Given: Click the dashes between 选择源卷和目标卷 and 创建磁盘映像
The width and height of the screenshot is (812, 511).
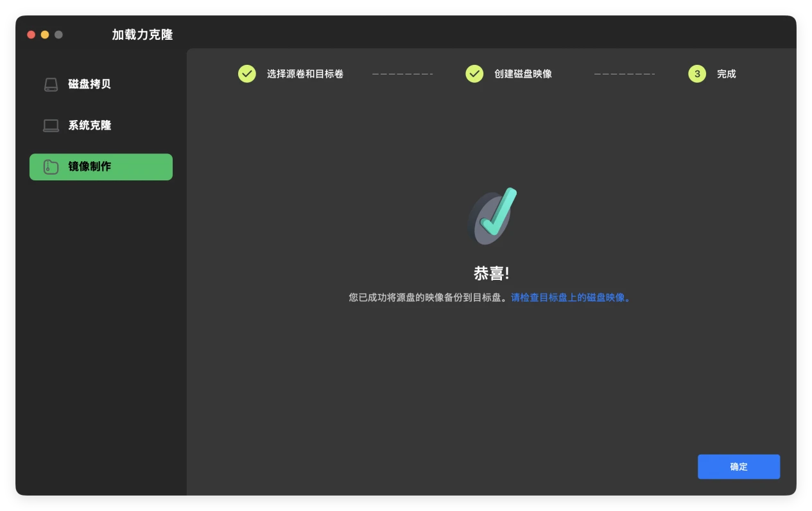Looking at the screenshot, I should [x=403, y=74].
